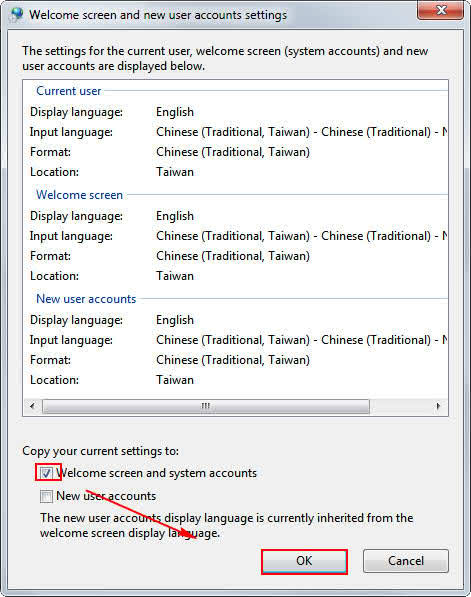Click Welcome screen Format Chinese value

pos(233,256)
